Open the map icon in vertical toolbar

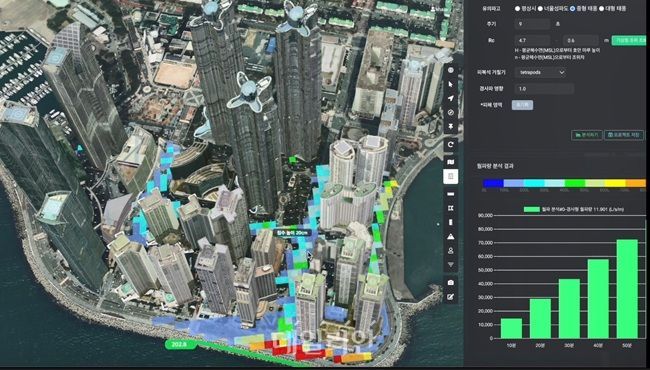451,162
